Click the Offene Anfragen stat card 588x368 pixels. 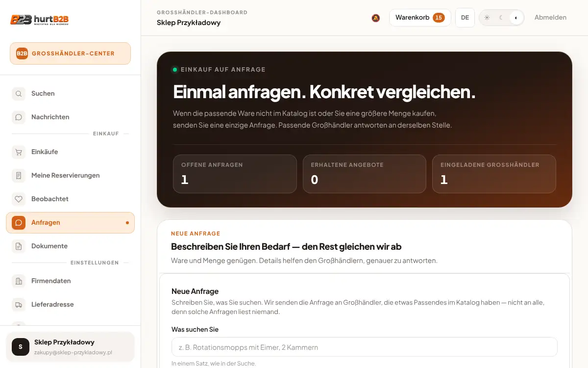235,174
